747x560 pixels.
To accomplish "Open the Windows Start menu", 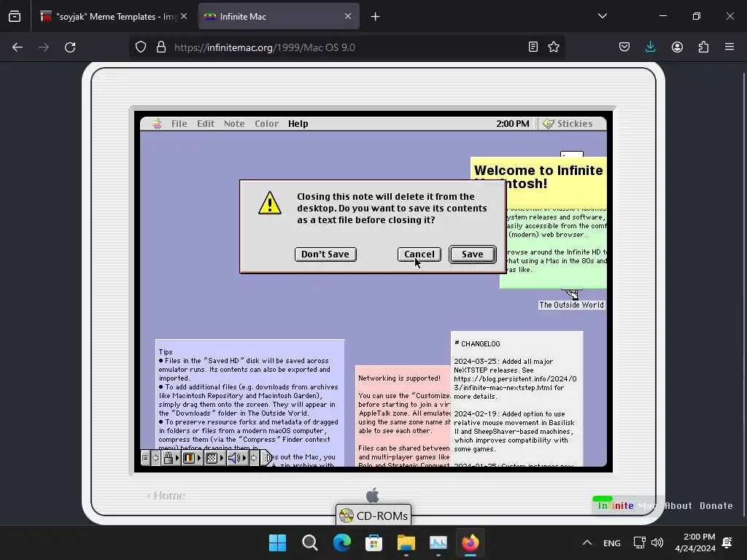I will (277, 542).
